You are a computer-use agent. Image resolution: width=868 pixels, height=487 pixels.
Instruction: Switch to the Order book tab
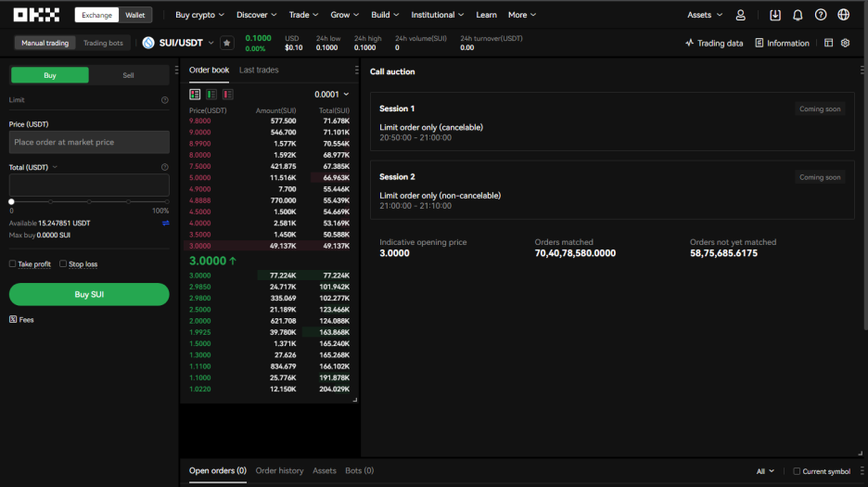(209, 70)
